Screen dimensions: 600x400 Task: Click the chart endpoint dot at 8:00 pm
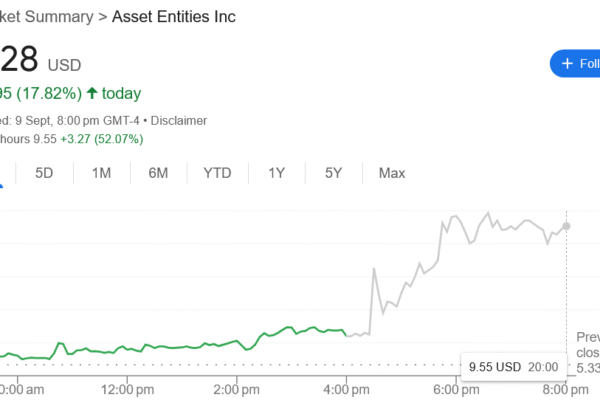567,226
